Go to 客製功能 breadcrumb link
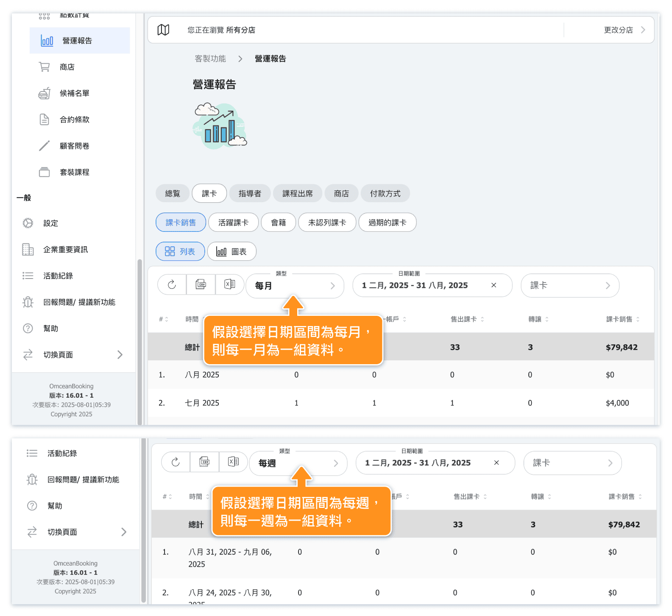Image resolution: width=672 pixels, height=616 pixels. click(210, 59)
